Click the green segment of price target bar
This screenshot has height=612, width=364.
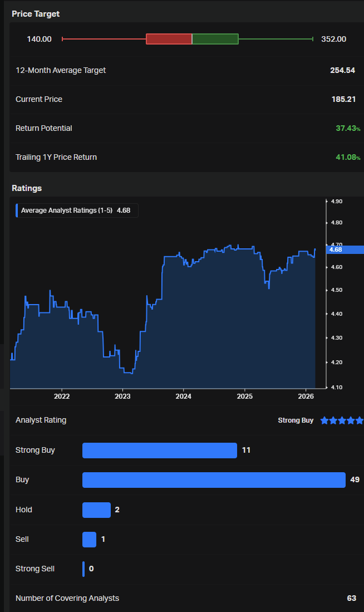215,39
